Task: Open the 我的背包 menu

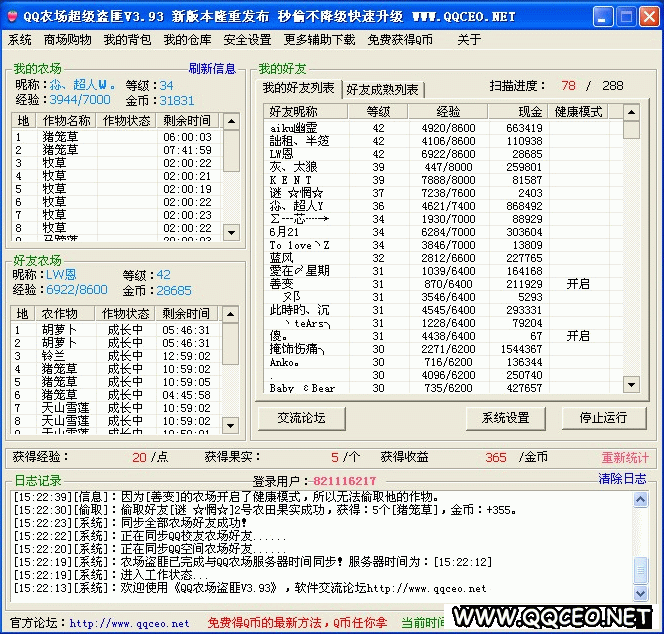Action: (127, 40)
